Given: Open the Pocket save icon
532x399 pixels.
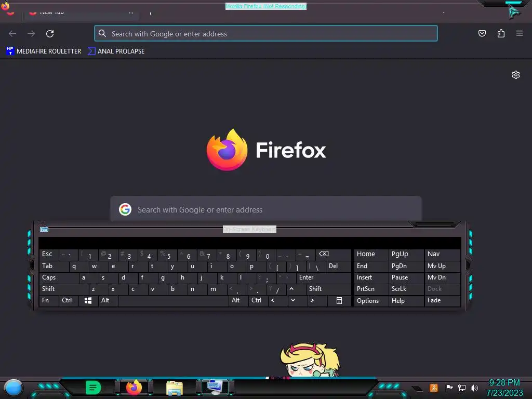Looking at the screenshot, I should click(482, 33).
